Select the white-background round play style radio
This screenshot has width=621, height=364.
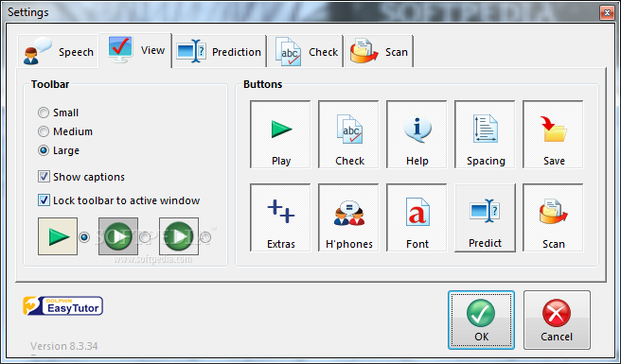[205, 237]
